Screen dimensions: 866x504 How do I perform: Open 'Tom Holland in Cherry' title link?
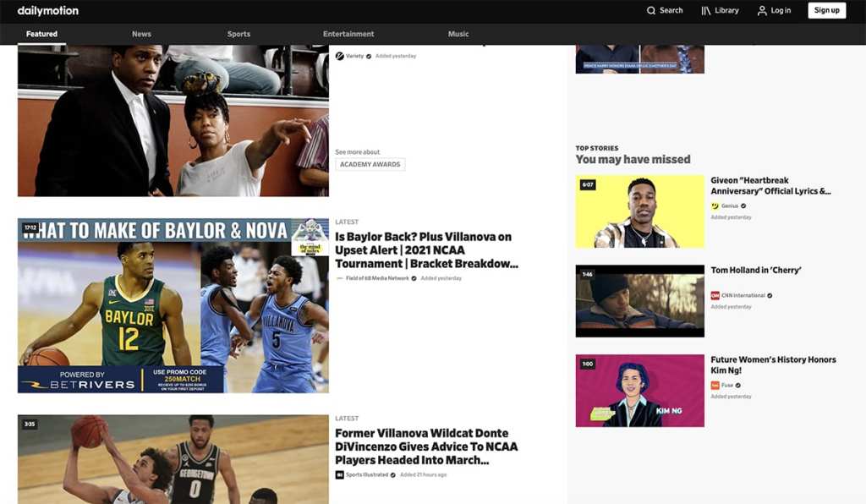pyautogui.click(x=755, y=270)
